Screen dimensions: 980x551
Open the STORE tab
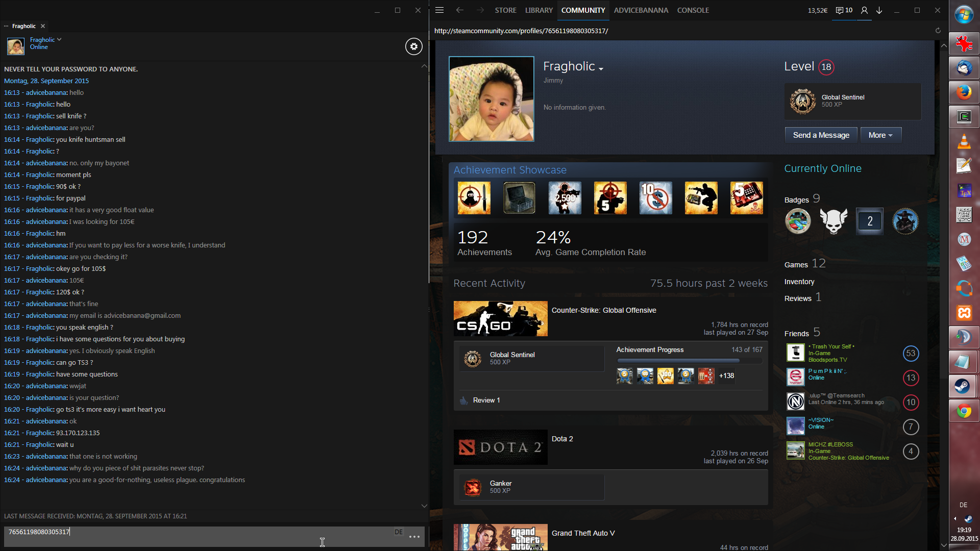[505, 10]
